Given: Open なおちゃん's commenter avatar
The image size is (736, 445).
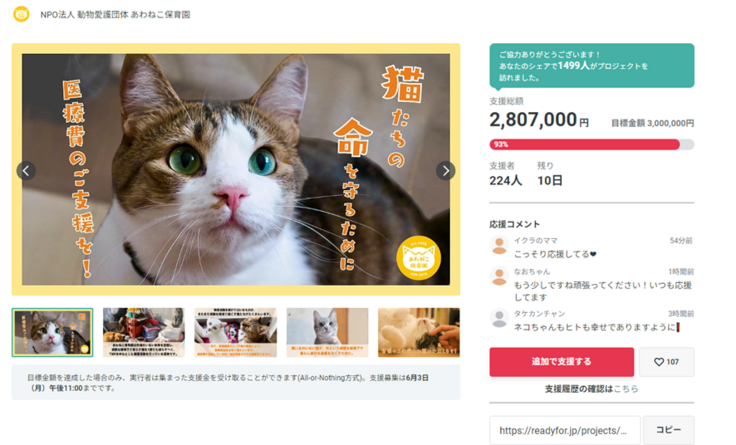Looking at the screenshot, I should tap(499, 276).
